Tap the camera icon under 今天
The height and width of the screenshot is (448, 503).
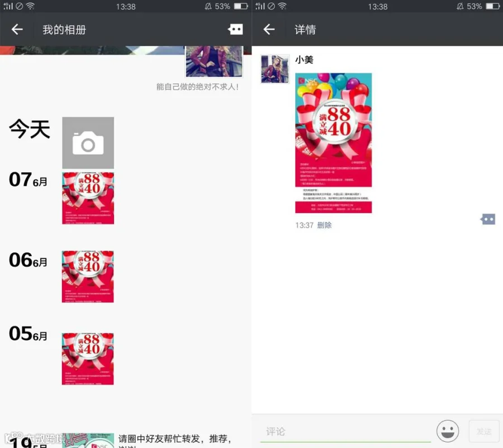[88, 143]
